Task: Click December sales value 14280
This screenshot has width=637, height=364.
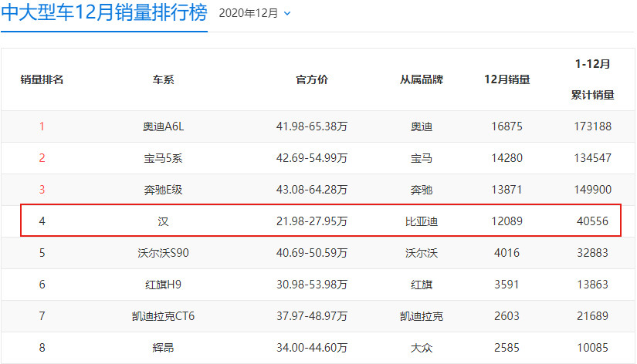Action: point(507,158)
